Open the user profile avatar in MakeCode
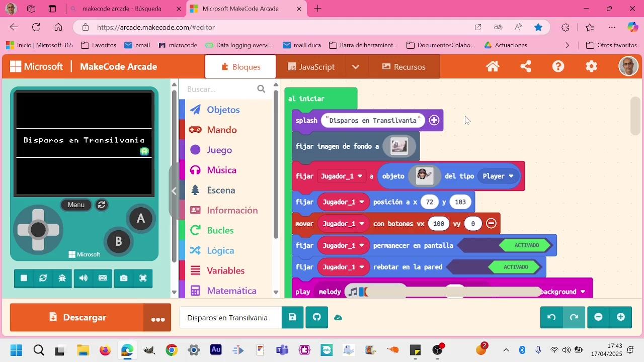 tap(628, 66)
